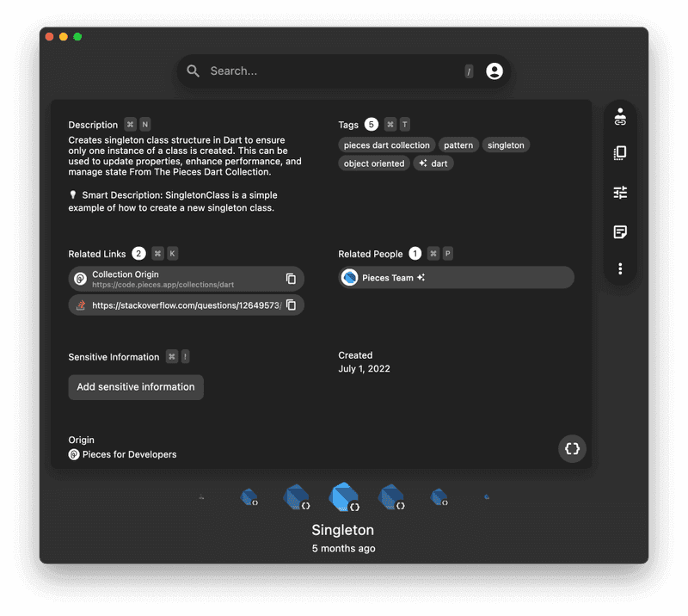Click the Tags count badge 5
The width and height of the screenshot is (688, 616).
(371, 124)
